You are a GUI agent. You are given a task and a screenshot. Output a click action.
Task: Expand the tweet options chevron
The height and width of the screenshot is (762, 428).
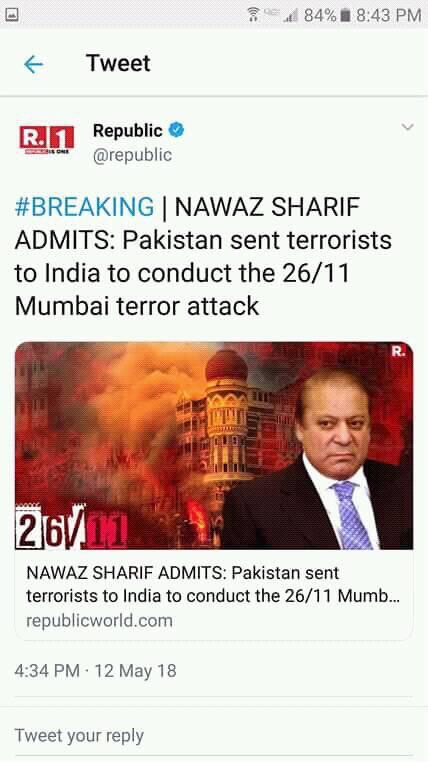407,127
